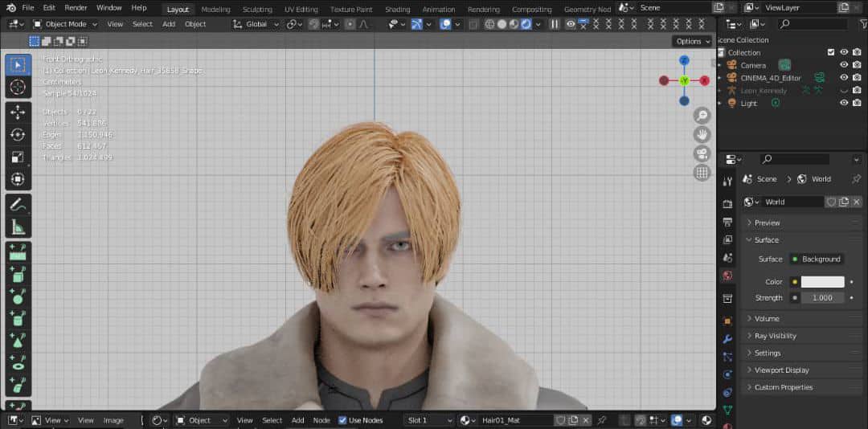Choose the Move tool
Viewport: 868px width, 429px height.
tap(18, 112)
